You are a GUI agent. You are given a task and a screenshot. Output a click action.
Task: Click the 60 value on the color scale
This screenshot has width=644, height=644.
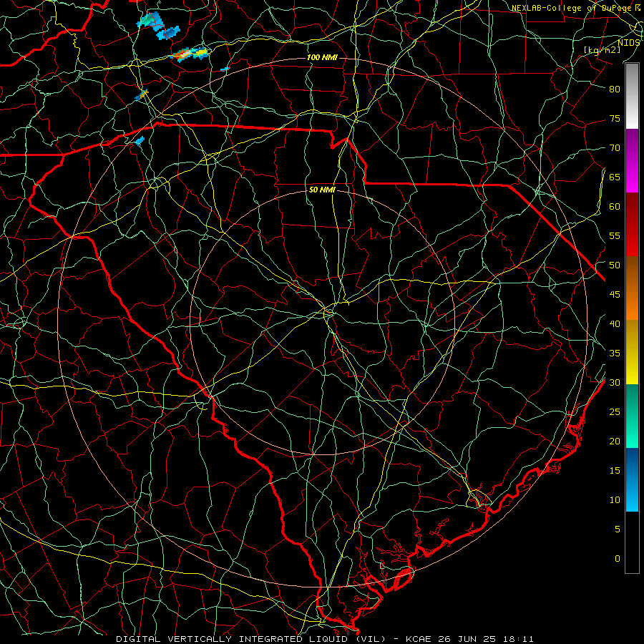pos(615,207)
